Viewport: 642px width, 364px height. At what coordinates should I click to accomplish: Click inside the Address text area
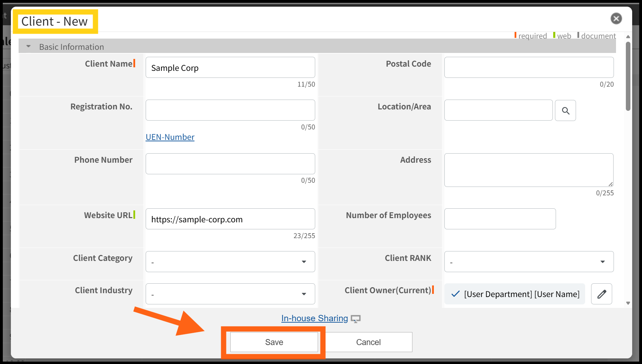point(529,170)
